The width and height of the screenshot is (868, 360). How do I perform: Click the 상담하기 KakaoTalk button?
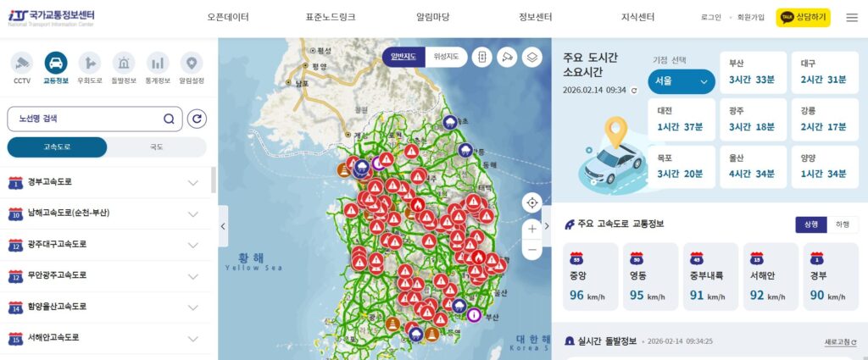[x=804, y=18]
